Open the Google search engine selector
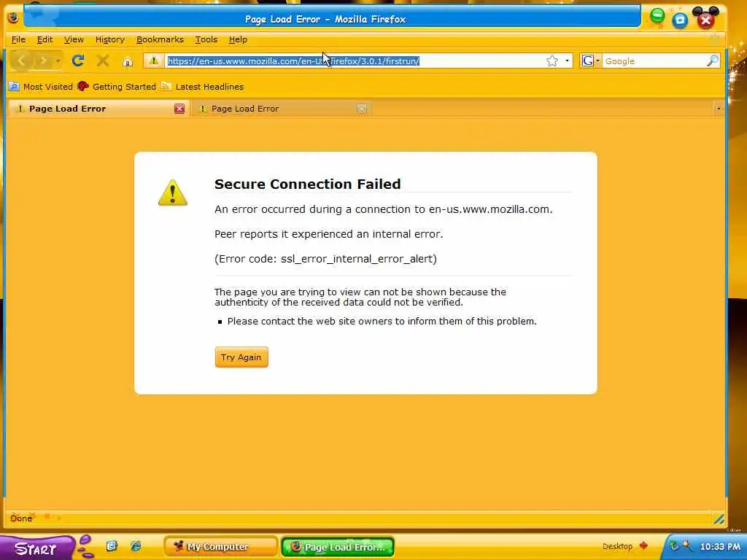Image resolution: width=747 pixels, height=560 pixels. (591, 61)
